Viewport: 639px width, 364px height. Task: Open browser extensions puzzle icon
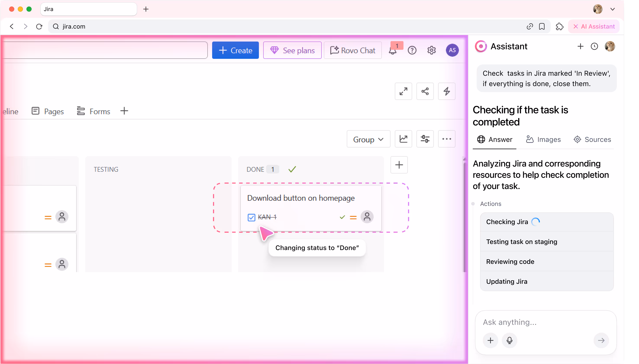559,26
